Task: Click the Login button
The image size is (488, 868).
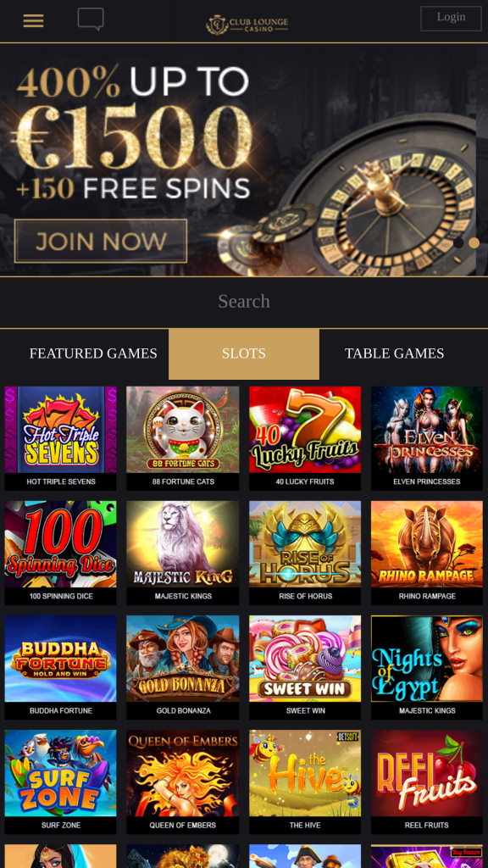Action: click(451, 18)
